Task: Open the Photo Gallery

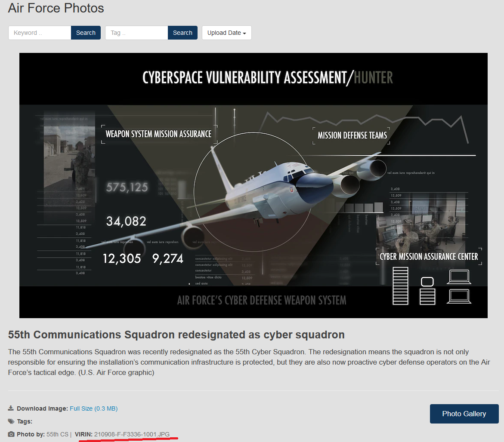Action: tap(464, 414)
